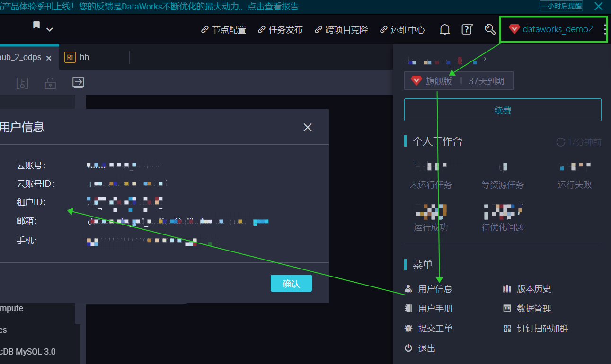The height and width of the screenshot is (364, 611).
Task: Click the QR code icon beside 钉钉扫码加群
Action: [x=507, y=328]
